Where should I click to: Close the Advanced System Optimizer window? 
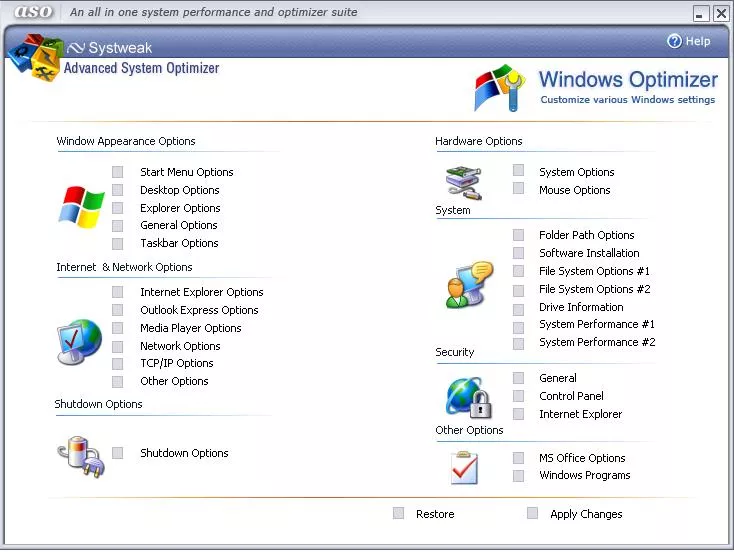pos(721,14)
